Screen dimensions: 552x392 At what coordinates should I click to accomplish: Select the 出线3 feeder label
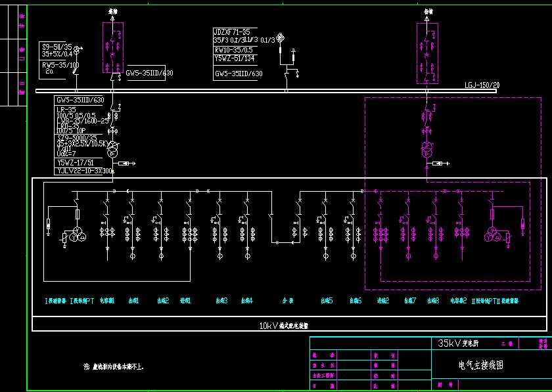221,299
